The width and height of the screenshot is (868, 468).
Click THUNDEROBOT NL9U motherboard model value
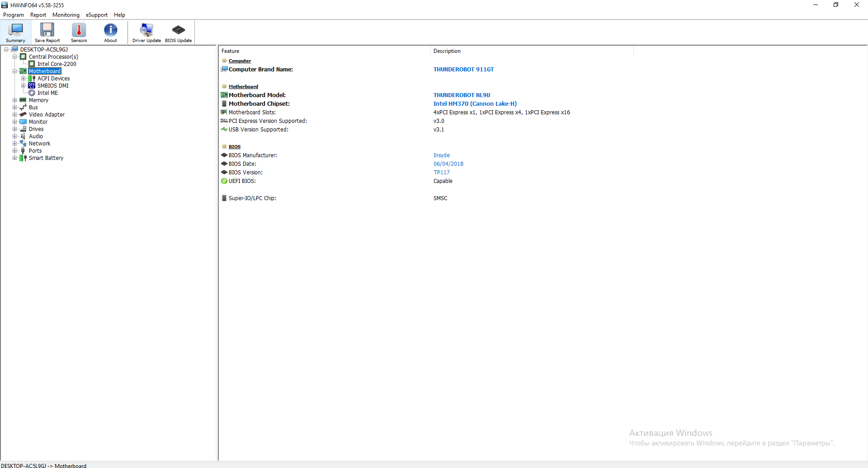[x=462, y=95]
